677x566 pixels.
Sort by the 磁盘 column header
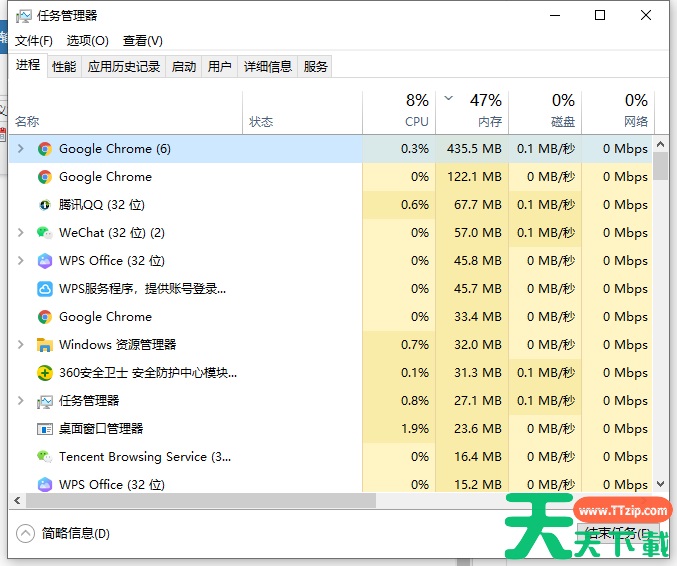(x=545, y=113)
